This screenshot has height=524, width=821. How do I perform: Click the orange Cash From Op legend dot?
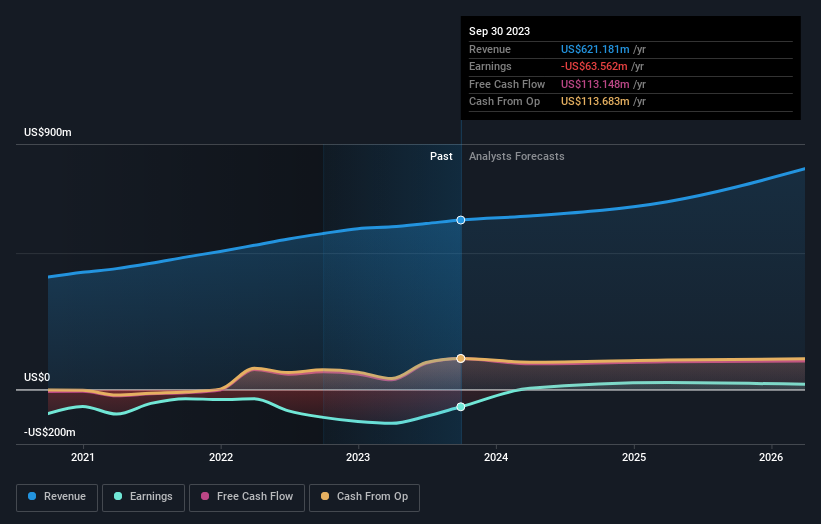click(x=325, y=496)
